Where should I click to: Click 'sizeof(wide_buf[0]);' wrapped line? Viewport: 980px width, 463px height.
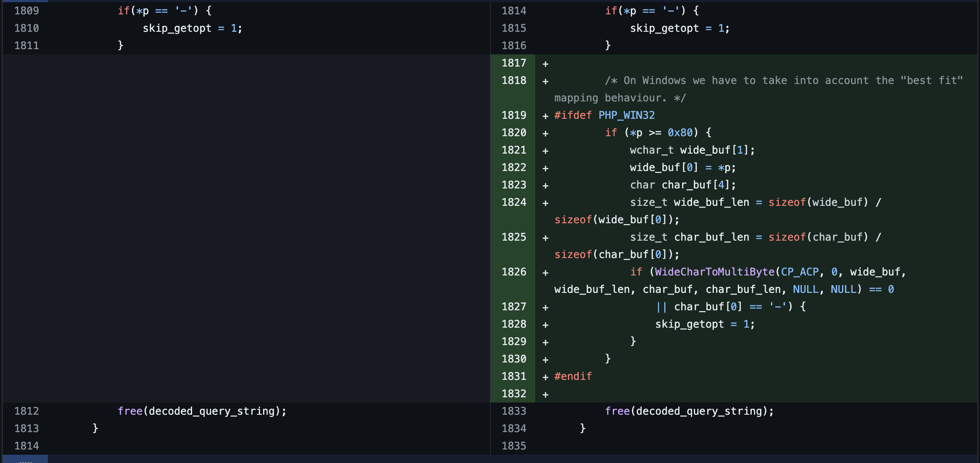tap(617, 220)
